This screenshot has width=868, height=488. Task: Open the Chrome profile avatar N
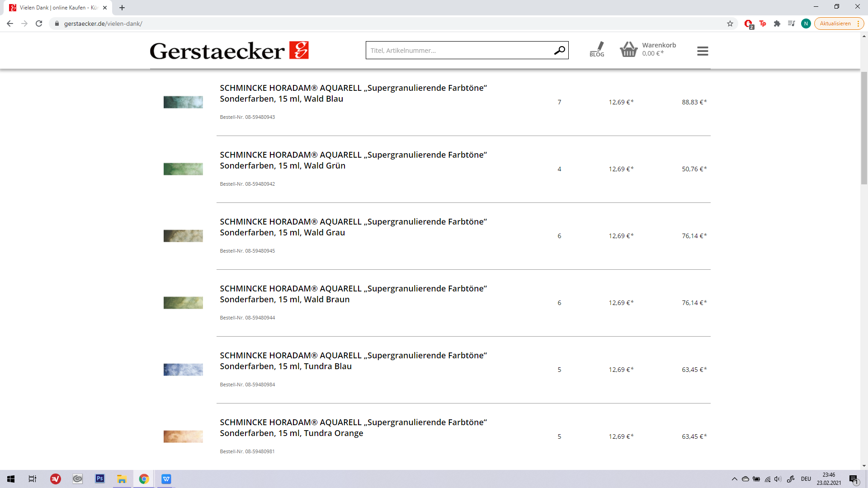[x=806, y=23]
